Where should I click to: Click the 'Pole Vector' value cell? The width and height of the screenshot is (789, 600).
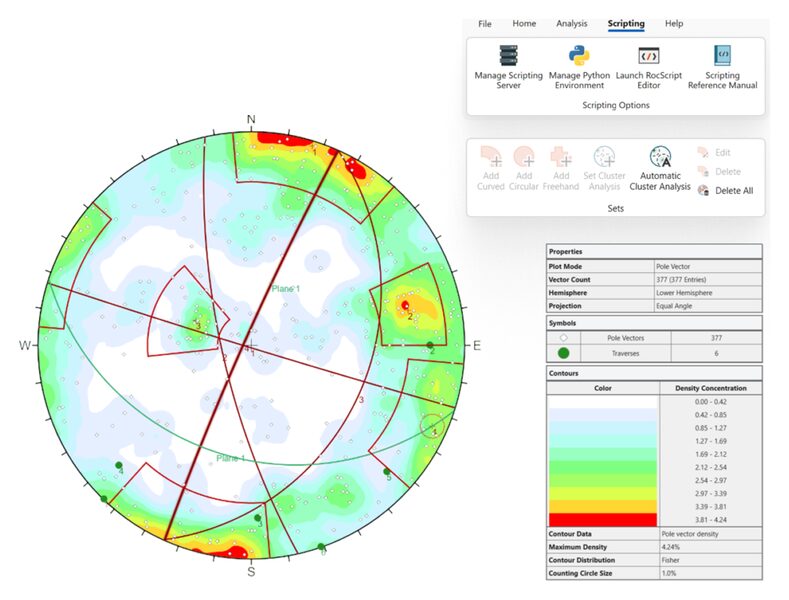708,266
